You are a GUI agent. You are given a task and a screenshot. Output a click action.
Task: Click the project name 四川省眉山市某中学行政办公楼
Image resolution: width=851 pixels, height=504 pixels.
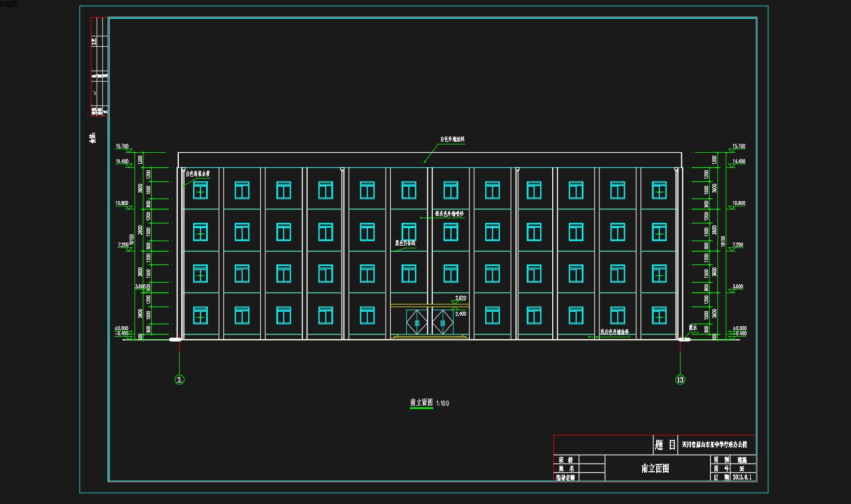(x=715, y=445)
